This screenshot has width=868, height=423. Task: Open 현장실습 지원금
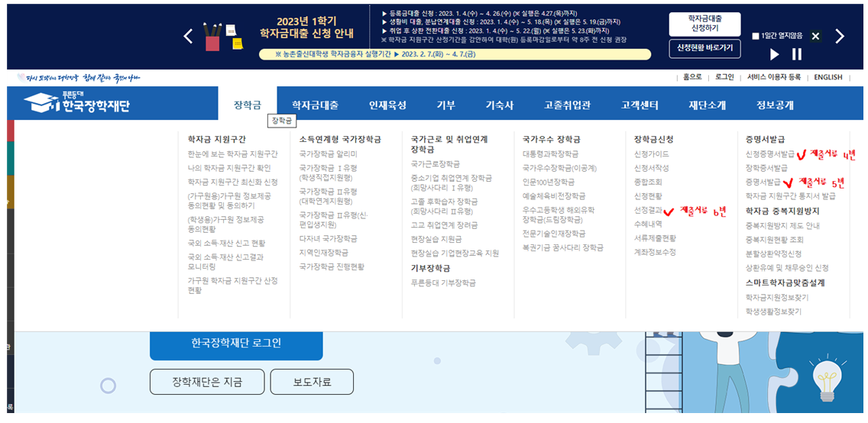pyautogui.click(x=436, y=239)
